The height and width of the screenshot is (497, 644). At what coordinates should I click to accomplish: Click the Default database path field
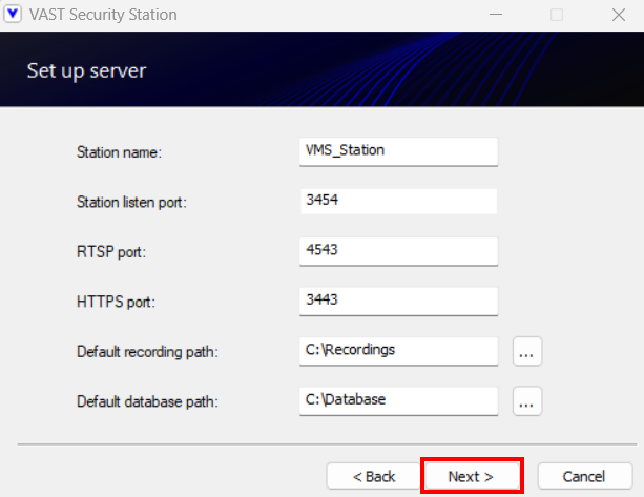[398, 401]
